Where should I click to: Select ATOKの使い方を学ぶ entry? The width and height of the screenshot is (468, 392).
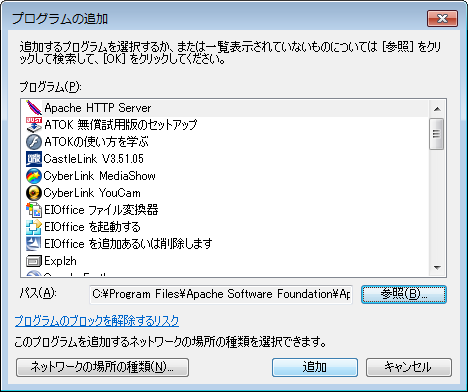click(225, 142)
